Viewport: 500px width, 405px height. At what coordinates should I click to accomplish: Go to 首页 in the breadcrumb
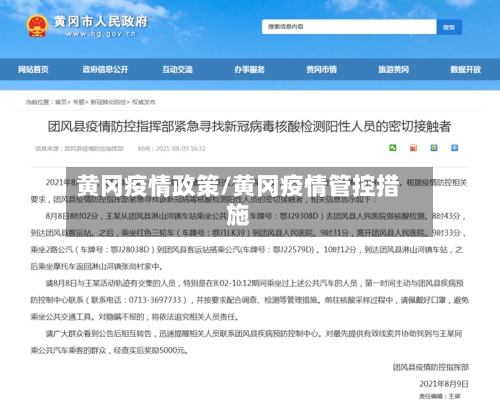click(x=61, y=102)
